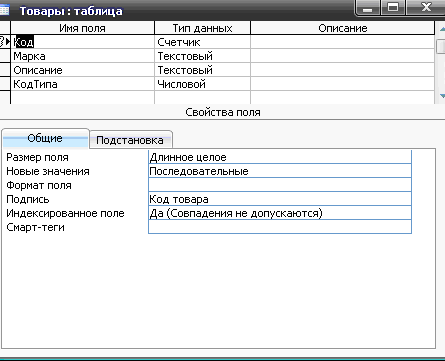Switch to the Общие tab
The width and height of the screenshot is (445, 361).
point(45,138)
